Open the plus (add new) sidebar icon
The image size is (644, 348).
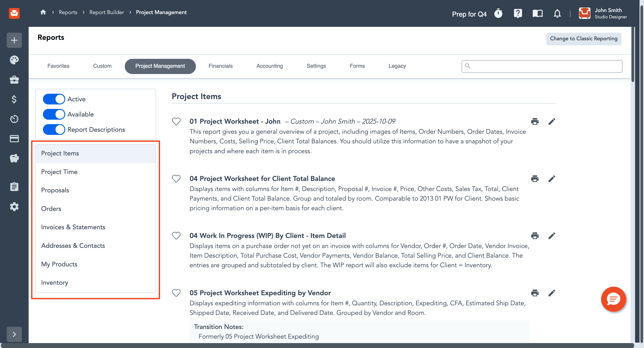coord(14,40)
